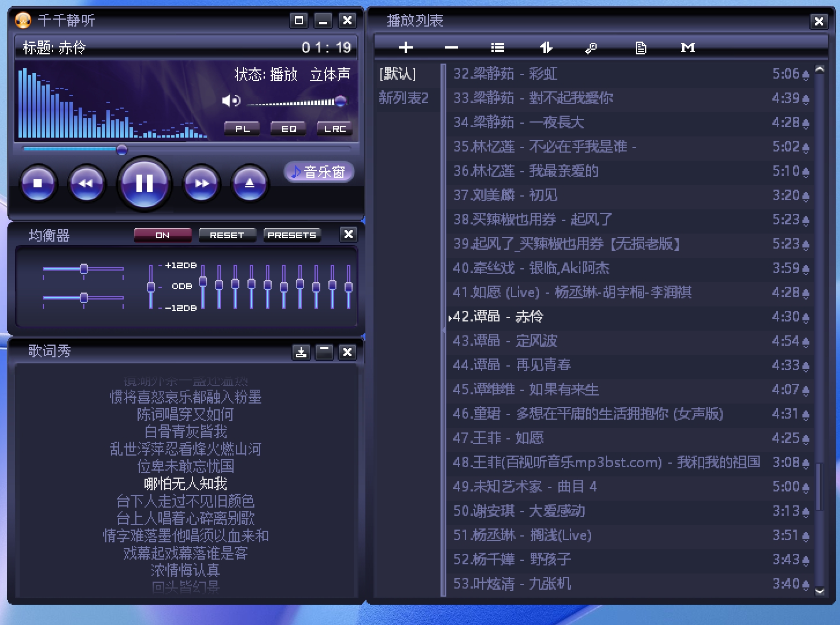This screenshot has width=840, height=625.
Task: Toggle lyrics window with LRC button
Action: pos(335,128)
